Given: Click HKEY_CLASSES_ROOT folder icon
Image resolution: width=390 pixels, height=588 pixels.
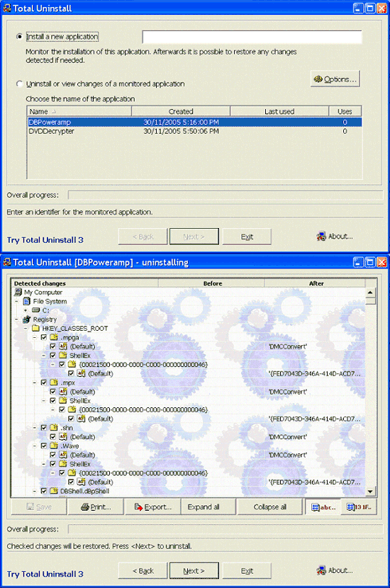Looking at the screenshot, I should point(35,329).
